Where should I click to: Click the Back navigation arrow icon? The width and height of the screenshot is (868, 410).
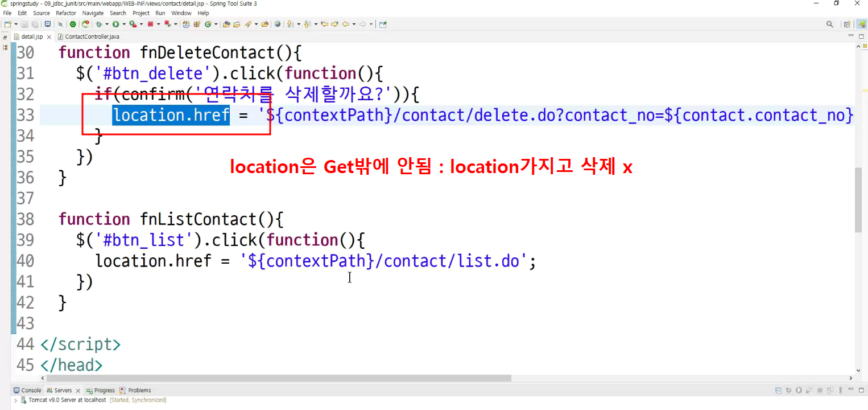346,24
